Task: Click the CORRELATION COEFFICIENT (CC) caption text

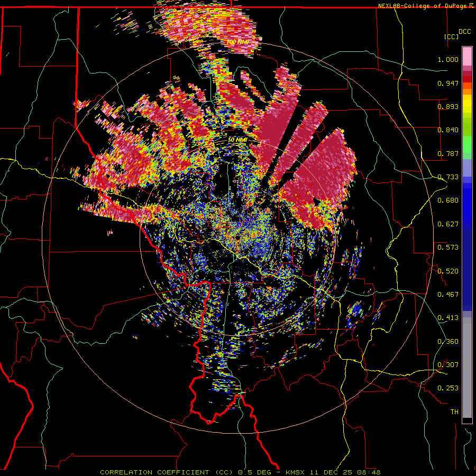Action: pyautogui.click(x=167, y=472)
